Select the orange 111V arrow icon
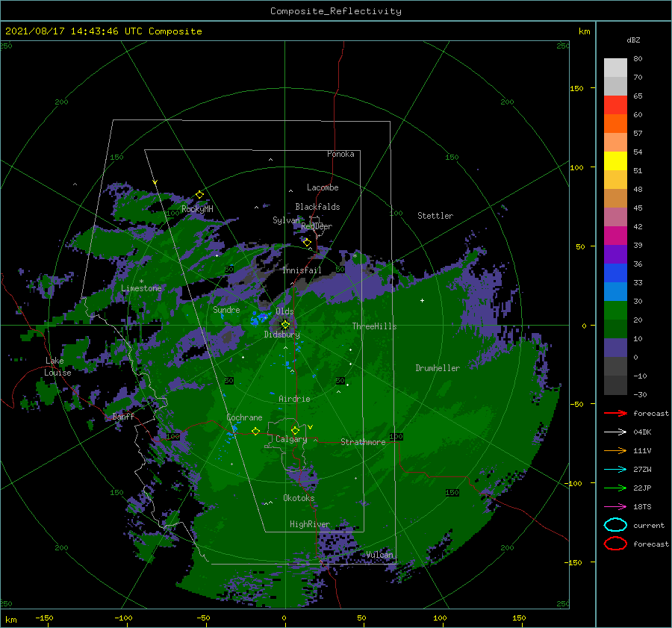 (x=615, y=450)
